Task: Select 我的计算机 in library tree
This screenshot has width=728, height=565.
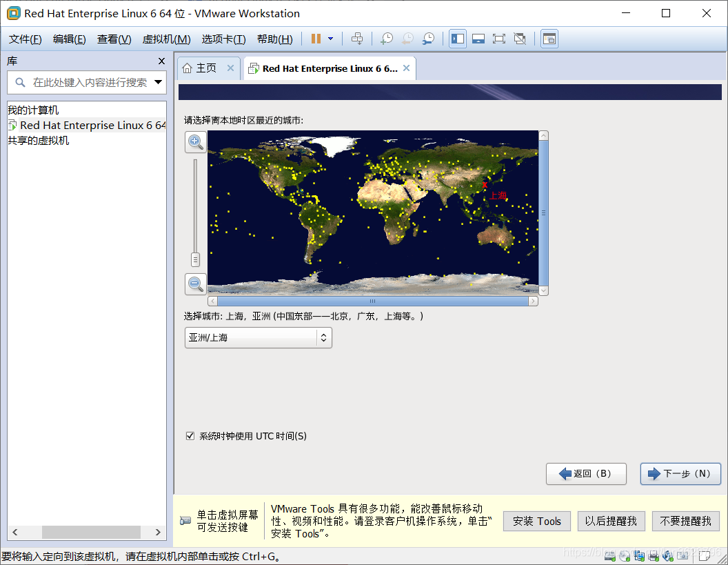Action: click(33, 110)
